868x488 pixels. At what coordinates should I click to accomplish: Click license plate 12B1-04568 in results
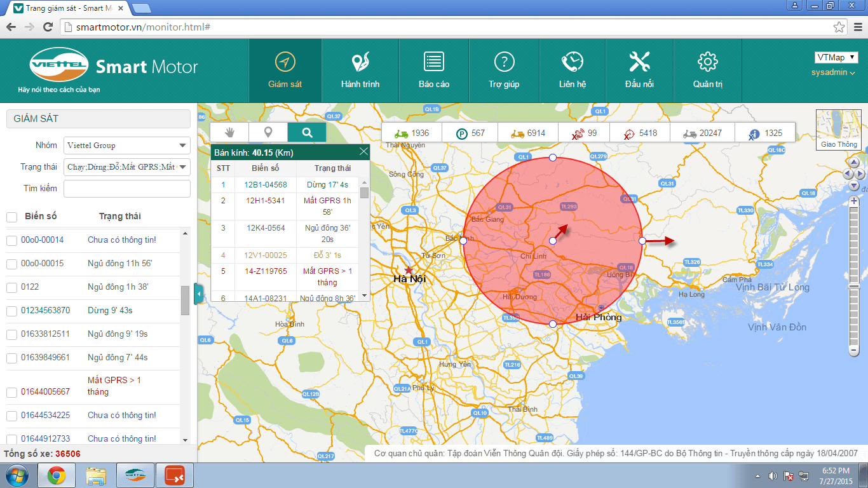click(x=266, y=185)
